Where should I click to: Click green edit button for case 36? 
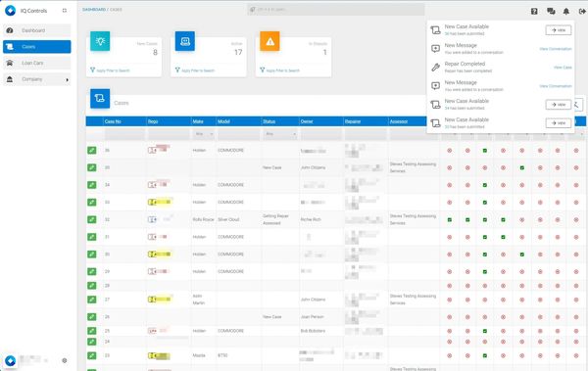92,151
